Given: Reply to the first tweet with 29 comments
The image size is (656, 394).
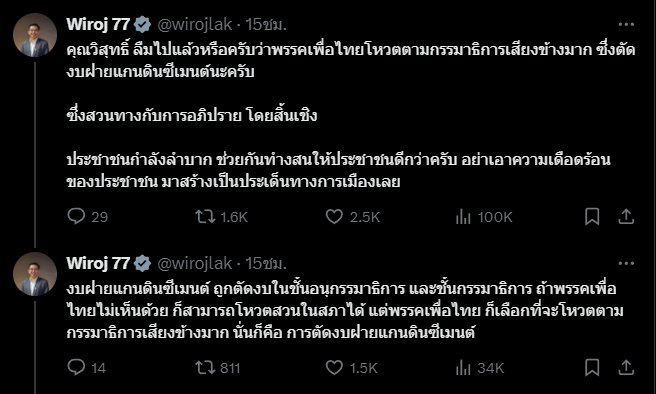Looking at the screenshot, I should pyautogui.click(x=87, y=217).
